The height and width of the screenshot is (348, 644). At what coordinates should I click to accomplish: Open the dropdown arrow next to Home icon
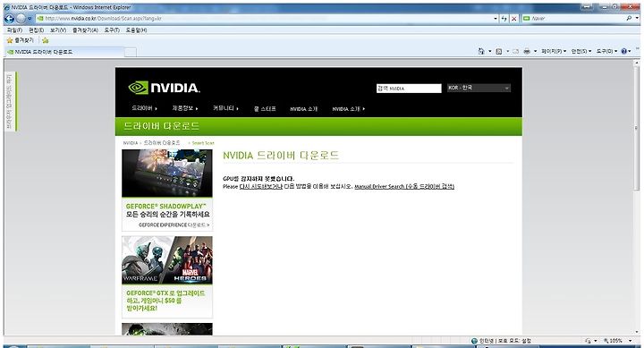pos(489,51)
